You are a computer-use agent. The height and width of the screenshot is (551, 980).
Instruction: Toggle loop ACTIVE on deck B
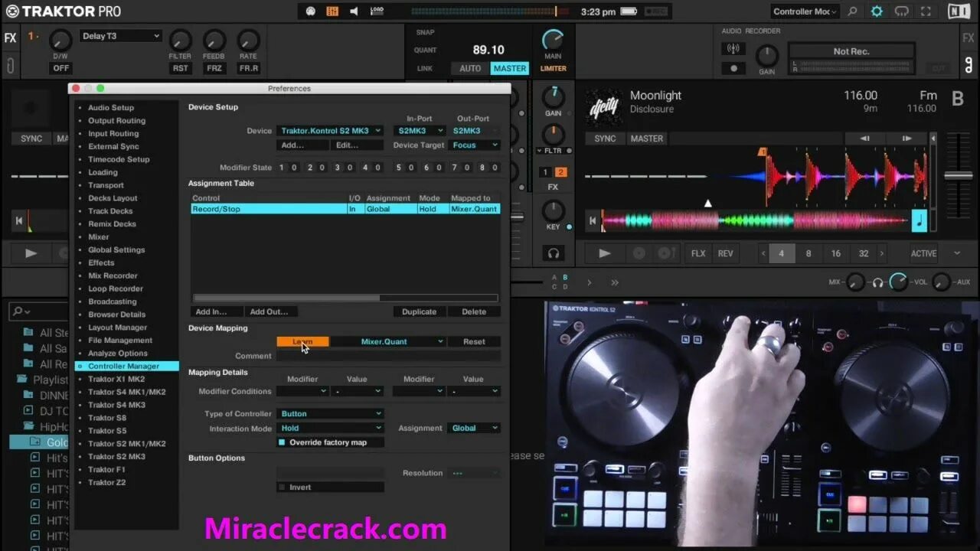(x=923, y=253)
